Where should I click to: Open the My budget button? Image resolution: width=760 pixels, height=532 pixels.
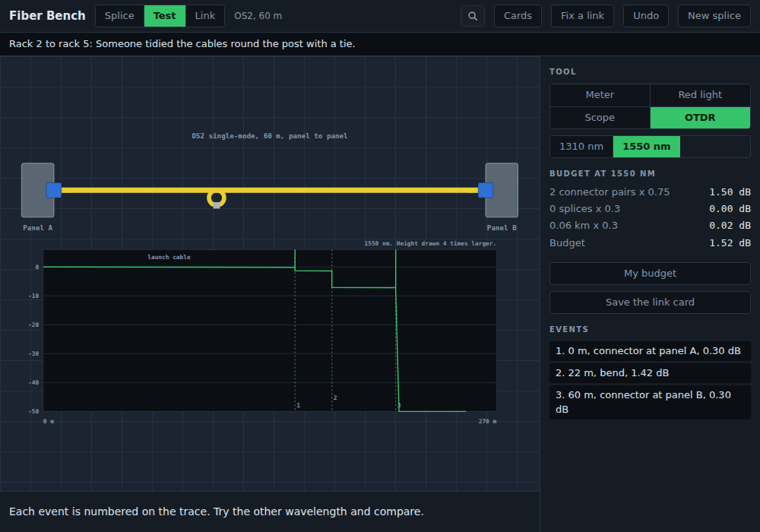click(x=650, y=274)
